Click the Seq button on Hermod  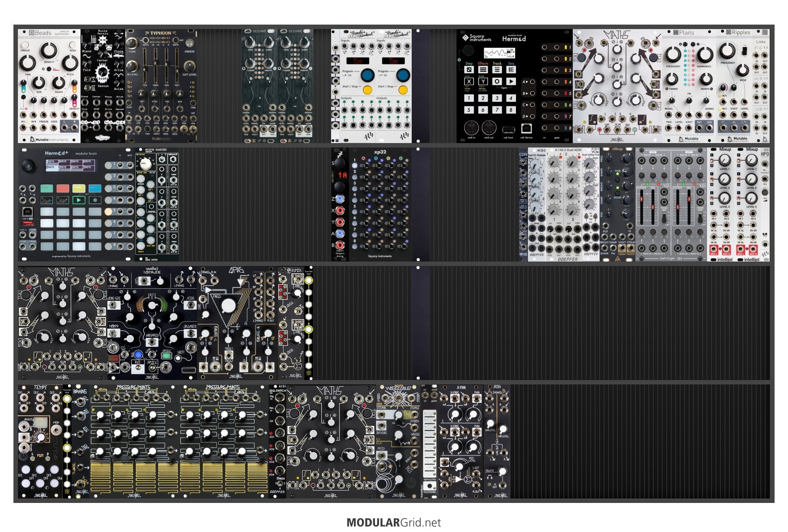511,69
